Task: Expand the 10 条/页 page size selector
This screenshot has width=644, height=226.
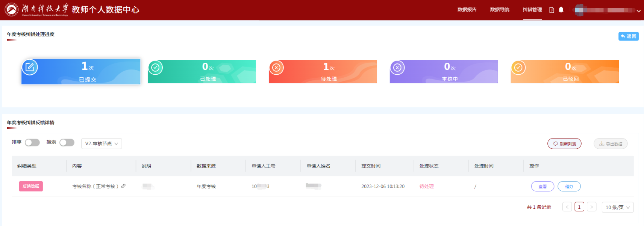Action: 617,207
